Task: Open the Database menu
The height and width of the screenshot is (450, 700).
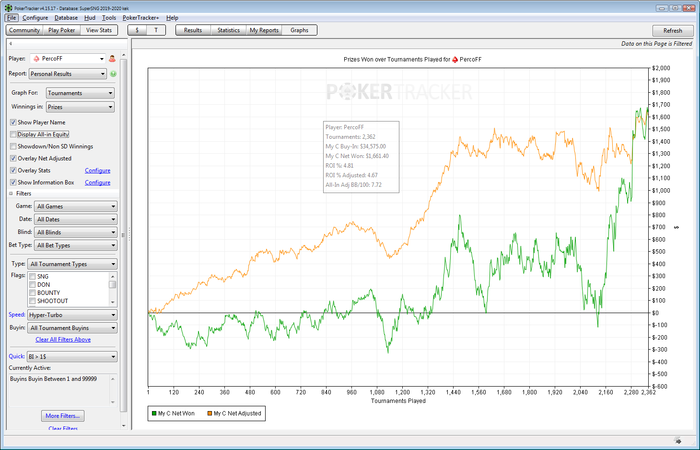Action: (x=66, y=18)
